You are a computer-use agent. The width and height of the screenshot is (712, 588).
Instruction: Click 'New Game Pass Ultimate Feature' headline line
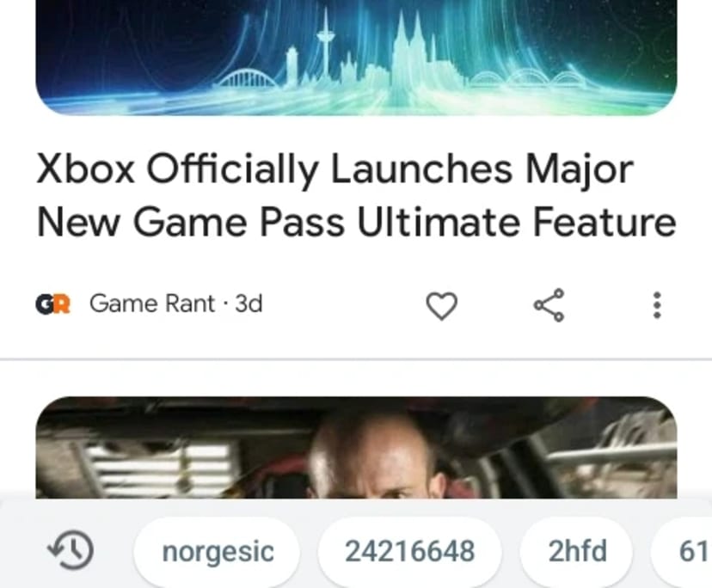tap(356, 222)
